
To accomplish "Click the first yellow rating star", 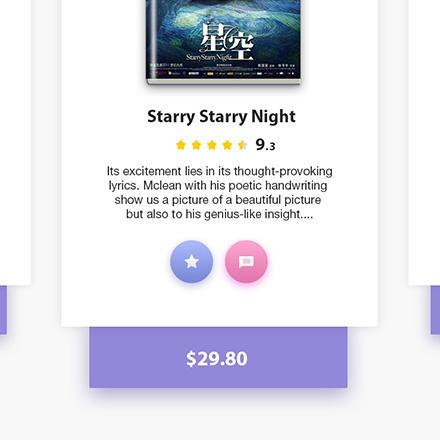I will coord(181,145).
